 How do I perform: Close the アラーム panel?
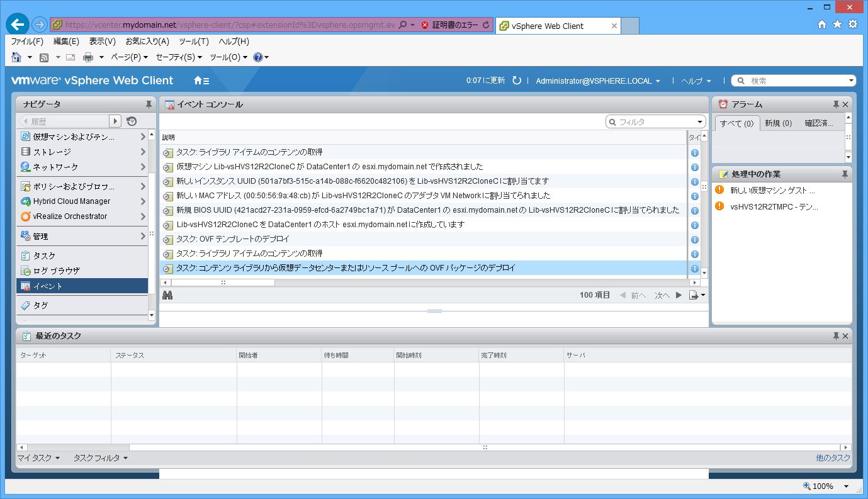coord(845,104)
